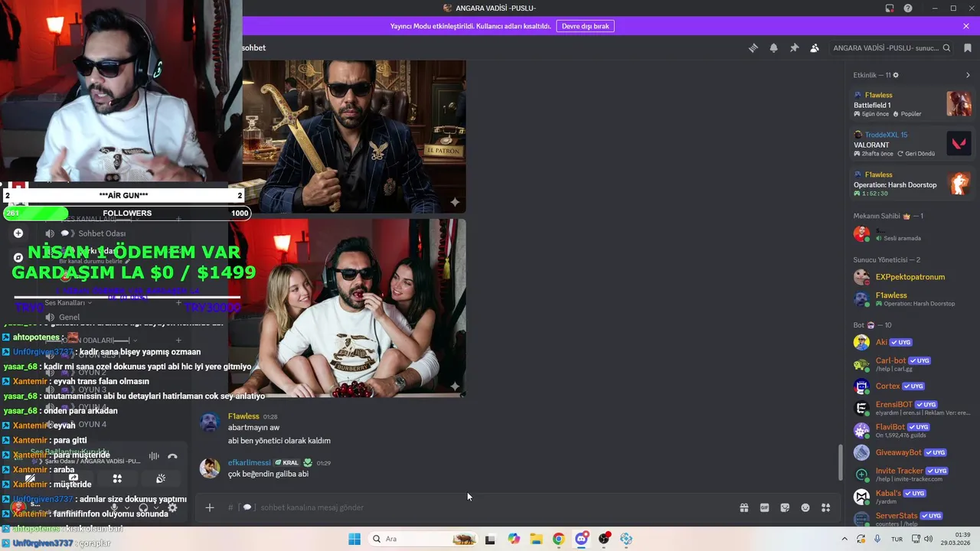Select the Cortex bot member
The height and width of the screenshot is (551, 980).
tap(913, 386)
